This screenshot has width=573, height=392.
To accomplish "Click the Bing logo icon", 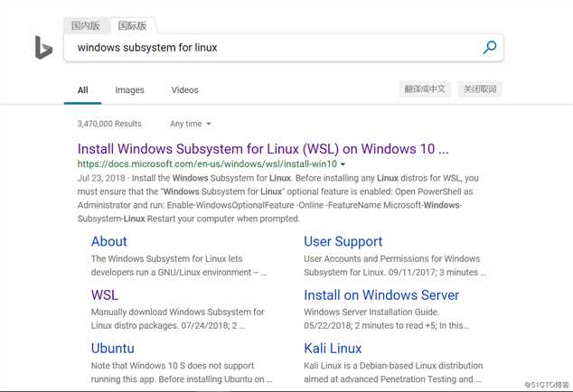I will click(43, 48).
